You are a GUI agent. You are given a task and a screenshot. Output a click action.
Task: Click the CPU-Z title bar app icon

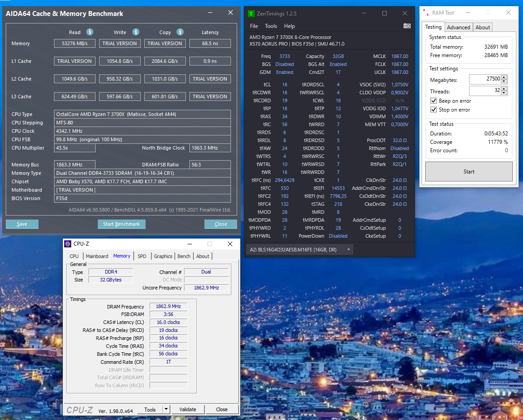(68, 244)
